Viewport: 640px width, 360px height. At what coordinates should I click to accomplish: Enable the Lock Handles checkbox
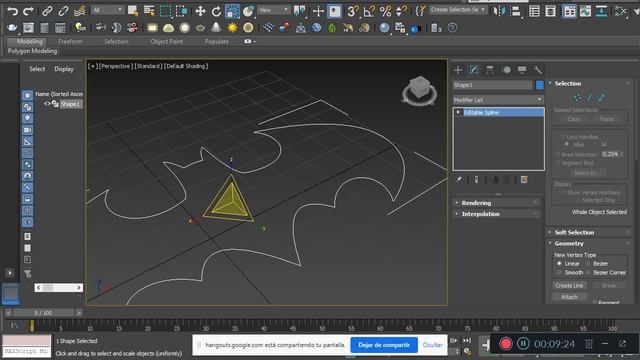pos(563,137)
